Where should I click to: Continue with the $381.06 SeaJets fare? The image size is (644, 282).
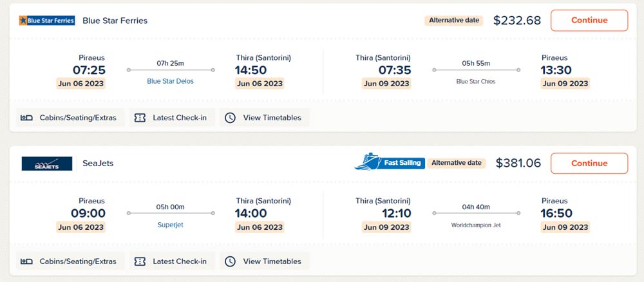[x=589, y=164]
